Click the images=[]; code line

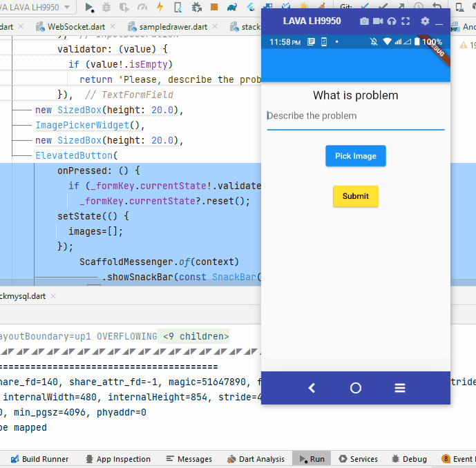95,231
